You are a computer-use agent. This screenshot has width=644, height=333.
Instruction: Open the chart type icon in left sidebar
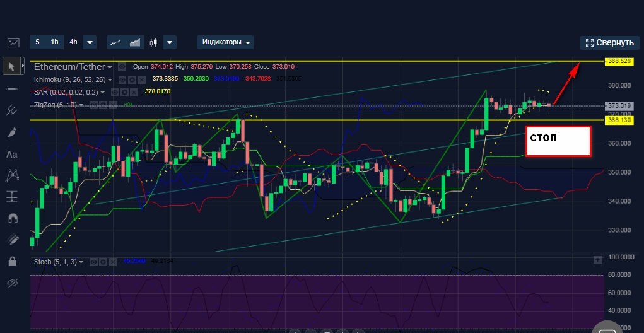click(13, 42)
